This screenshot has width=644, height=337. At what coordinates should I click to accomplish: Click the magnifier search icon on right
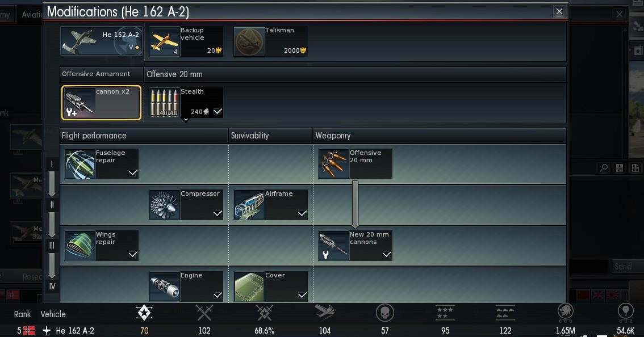(x=604, y=167)
